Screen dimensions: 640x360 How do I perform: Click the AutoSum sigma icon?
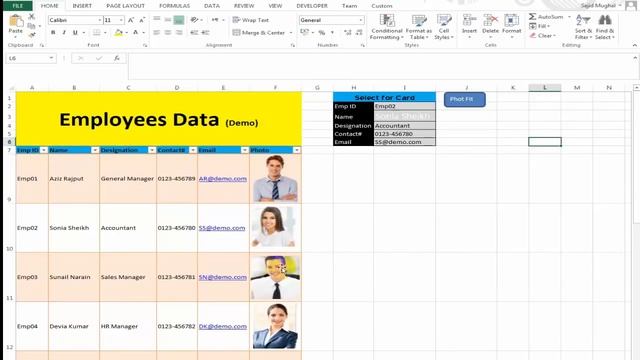[x=532, y=17]
